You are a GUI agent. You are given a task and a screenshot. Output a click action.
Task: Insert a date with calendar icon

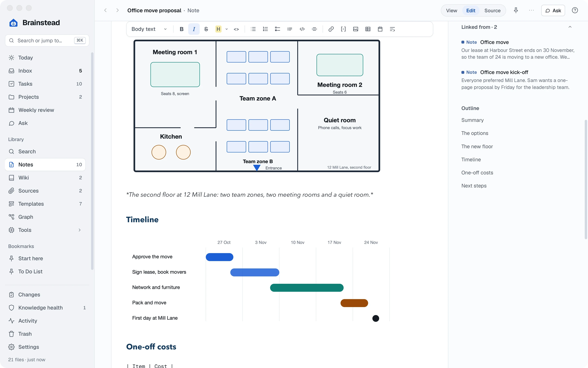click(380, 29)
